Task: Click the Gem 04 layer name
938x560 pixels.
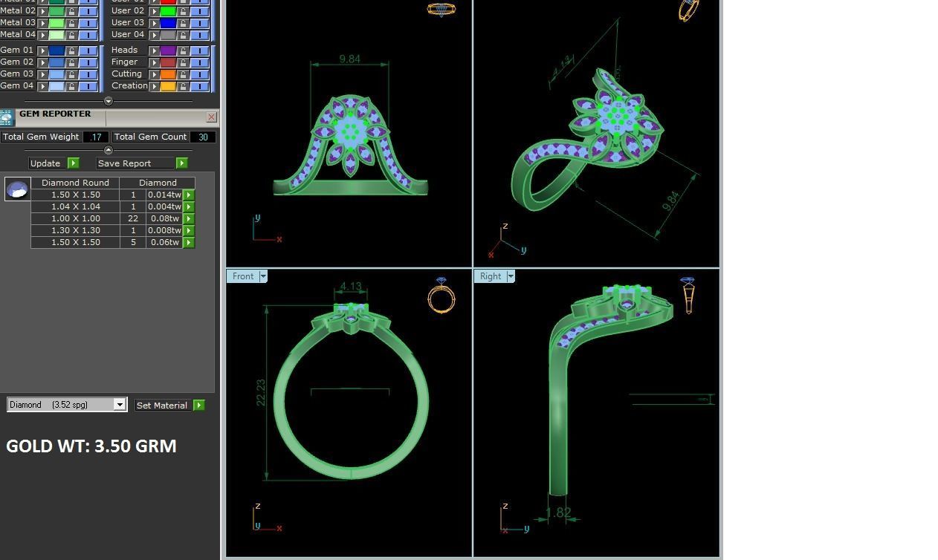Action: tap(17, 85)
